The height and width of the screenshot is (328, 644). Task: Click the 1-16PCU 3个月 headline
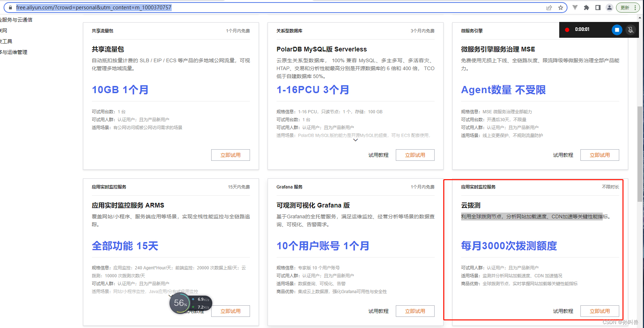(x=313, y=90)
